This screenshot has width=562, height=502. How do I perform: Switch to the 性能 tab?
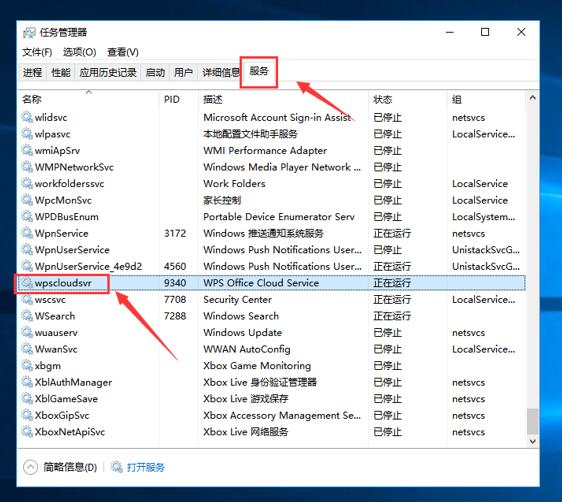(61, 73)
